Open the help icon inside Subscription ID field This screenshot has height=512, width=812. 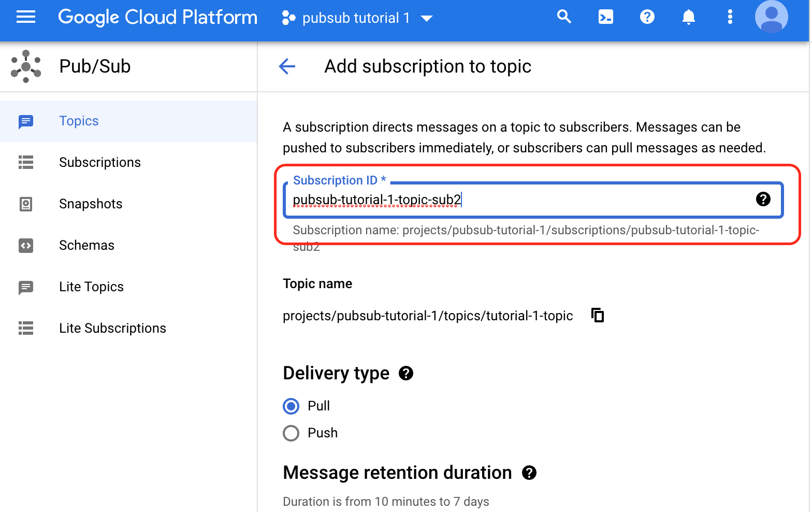(763, 199)
